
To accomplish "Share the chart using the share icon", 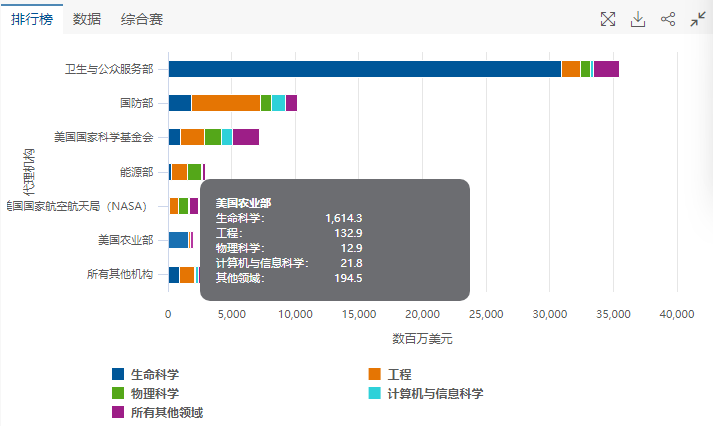I will click(668, 19).
